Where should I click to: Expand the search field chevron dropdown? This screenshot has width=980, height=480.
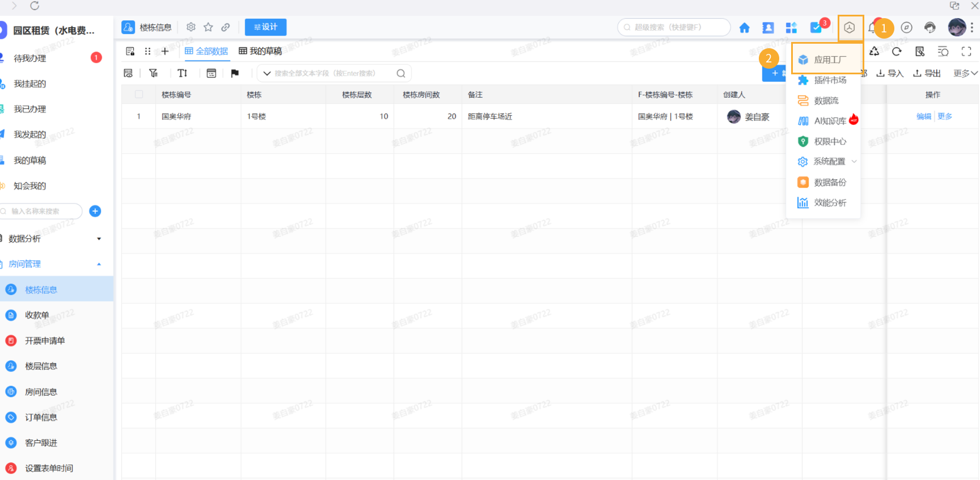tap(267, 73)
